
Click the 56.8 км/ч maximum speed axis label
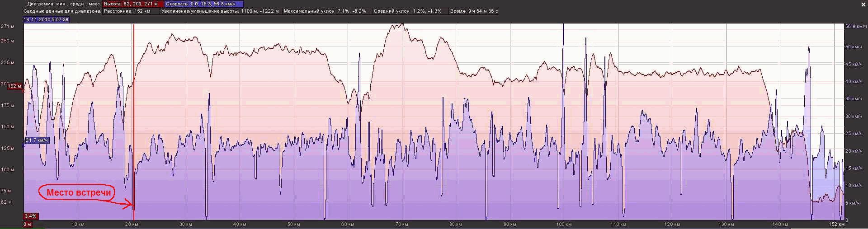pos(855,27)
